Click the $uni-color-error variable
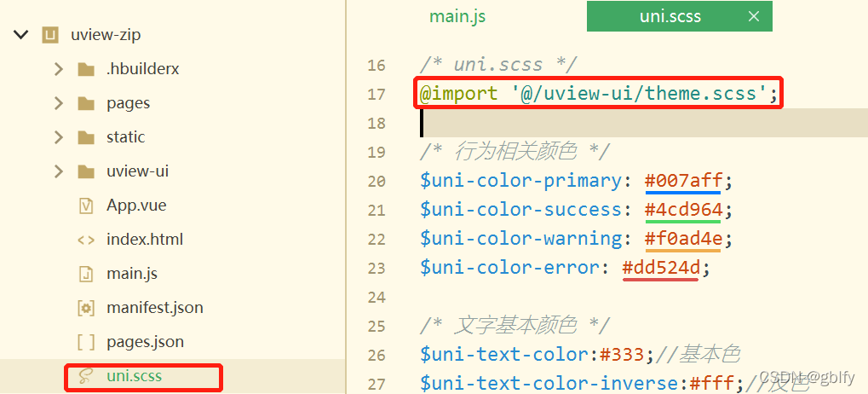Image resolution: width=868 pixels, height=394 pixels. [509, 268]
